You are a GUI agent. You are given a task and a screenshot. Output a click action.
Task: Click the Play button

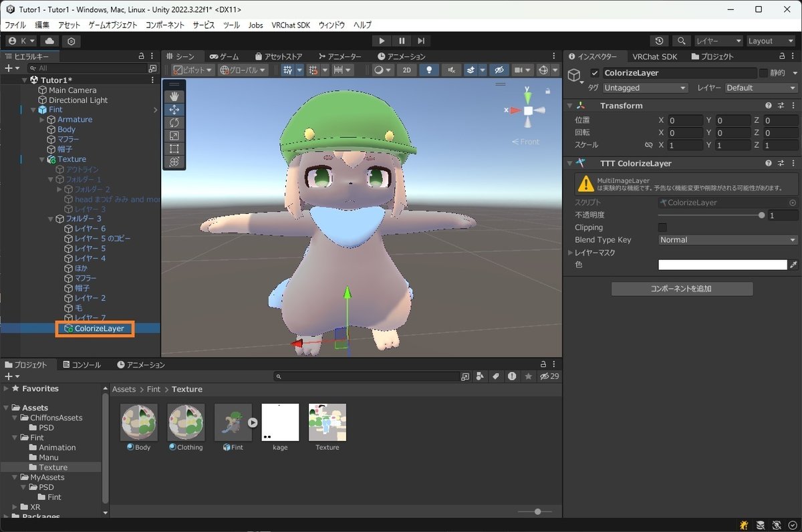pyautogui.click(x=382, y=41)
